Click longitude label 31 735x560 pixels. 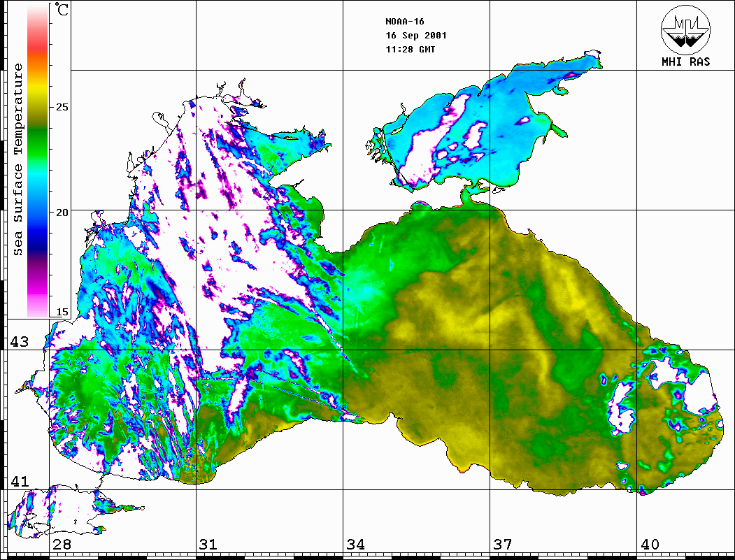tap(208, 545)
